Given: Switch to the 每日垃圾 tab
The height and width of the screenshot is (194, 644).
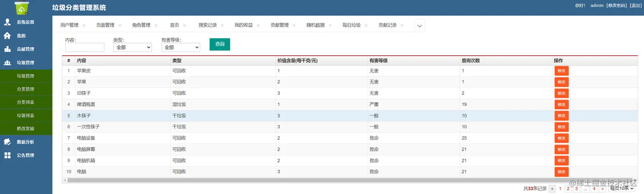Looking at the screenshot, I should tap(351, 25).
